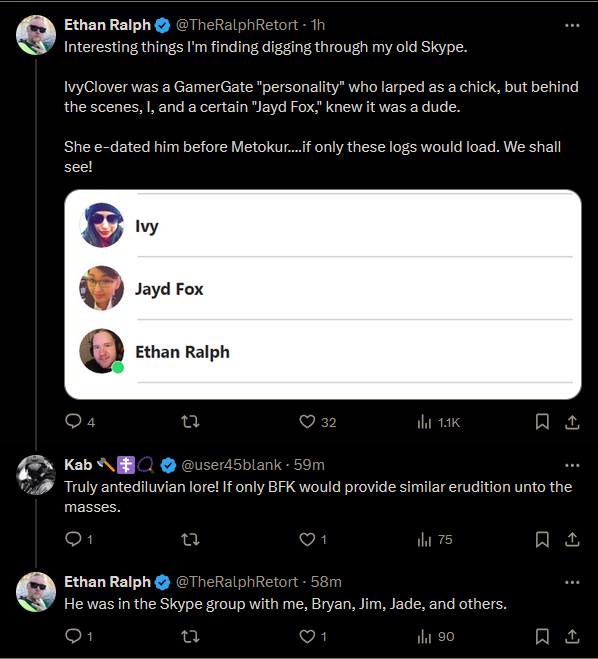Bookmark the first Ethan Ralph tweet
The width and height of the screenshot is (598, 659).
[x=542, y=422]
